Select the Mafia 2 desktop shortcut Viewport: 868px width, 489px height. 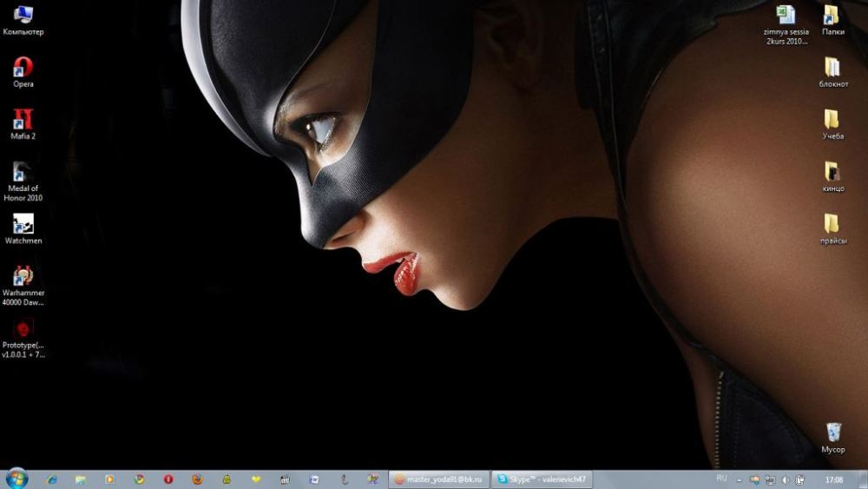(x=23, y=124)
